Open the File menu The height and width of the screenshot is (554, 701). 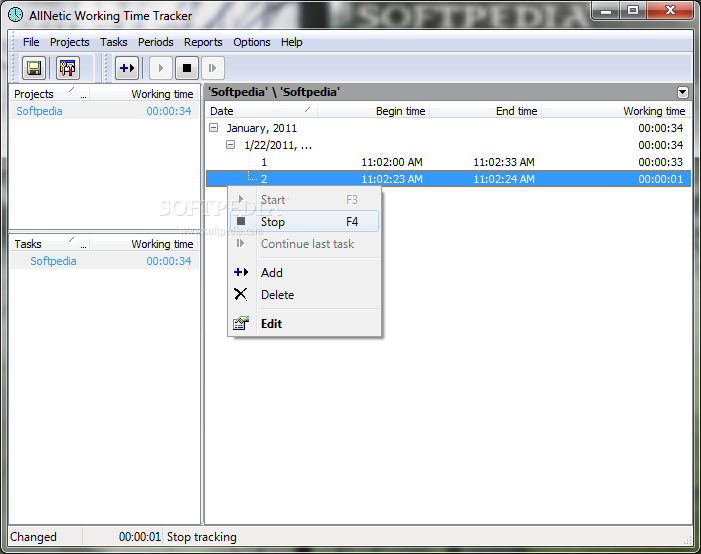(31, 42)
